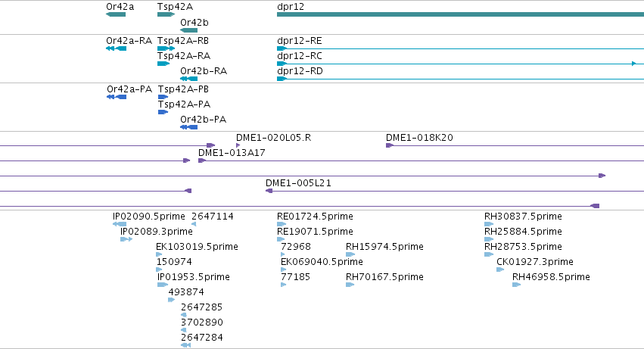644x349 pixels.
Task: Select the RE01724.5prime EST feature
Action: click(x=282, y=224)
